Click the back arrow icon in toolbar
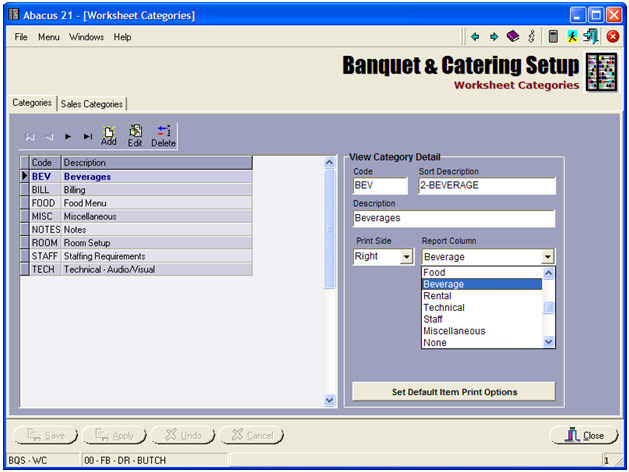Image resolution: width=629 pixels, height=472 pixels. [x=475, y=37]
